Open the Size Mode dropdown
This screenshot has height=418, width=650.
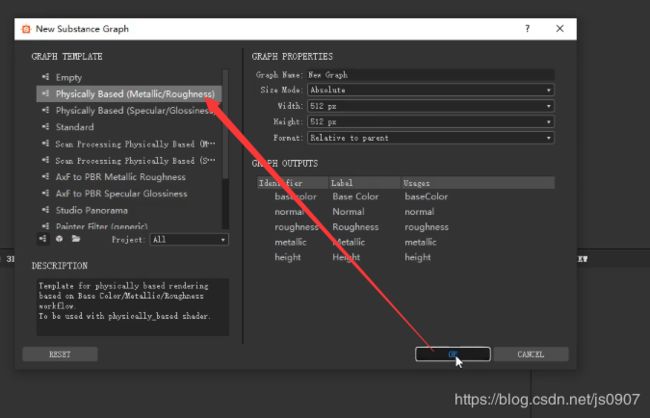pyautogui.click(x=431, y=90)
